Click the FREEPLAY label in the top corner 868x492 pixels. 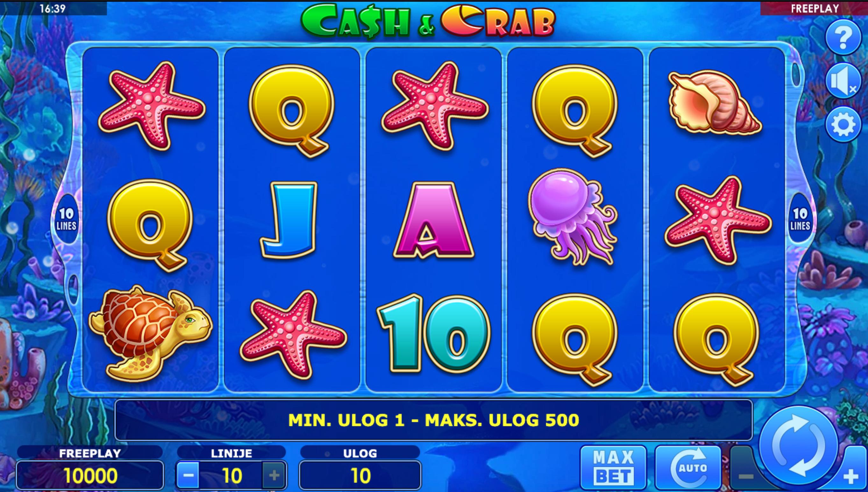tap(815, 9)
